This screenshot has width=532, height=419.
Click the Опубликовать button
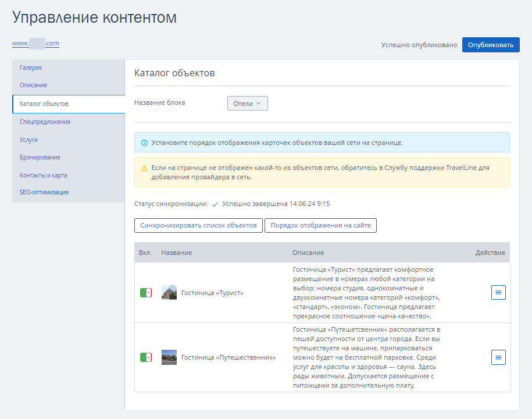[491, 45]
